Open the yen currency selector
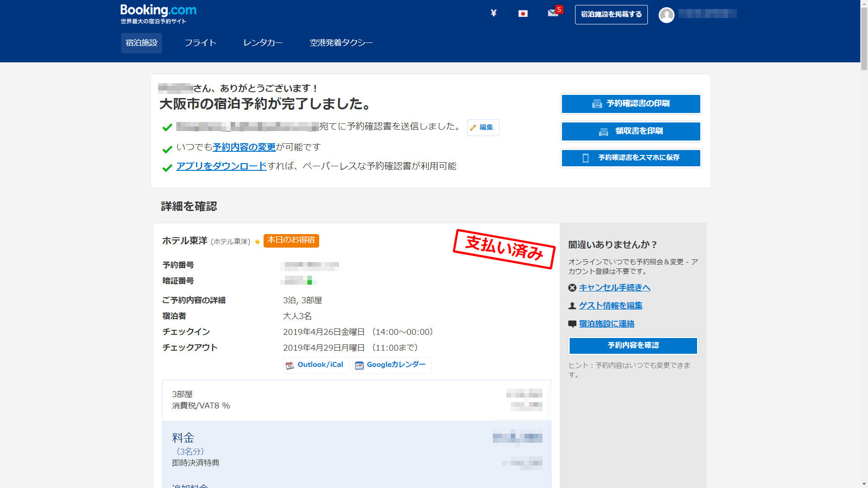The width and height of the screenshot is (868, 488). pyautogui.click(x=494, y=13)
